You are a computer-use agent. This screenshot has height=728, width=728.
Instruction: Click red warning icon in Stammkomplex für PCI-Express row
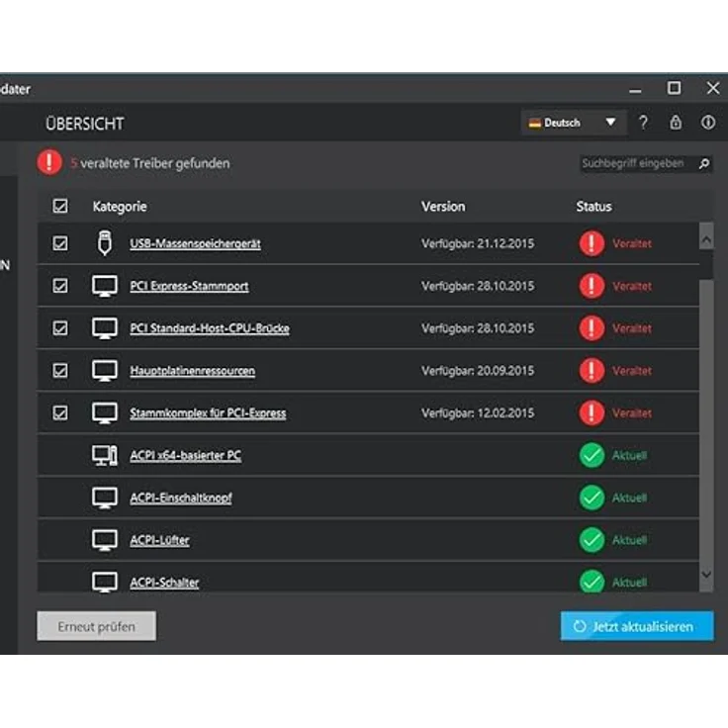coord(591,412)
